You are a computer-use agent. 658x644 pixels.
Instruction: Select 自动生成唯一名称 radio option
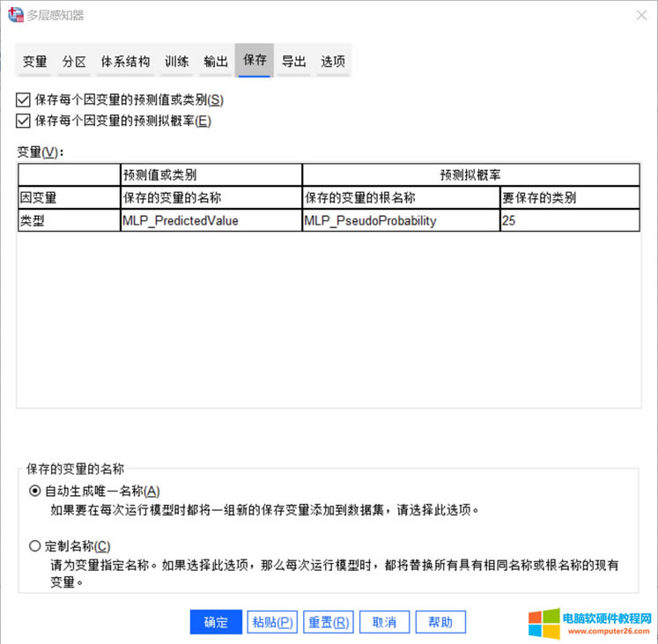pos(35,491)
